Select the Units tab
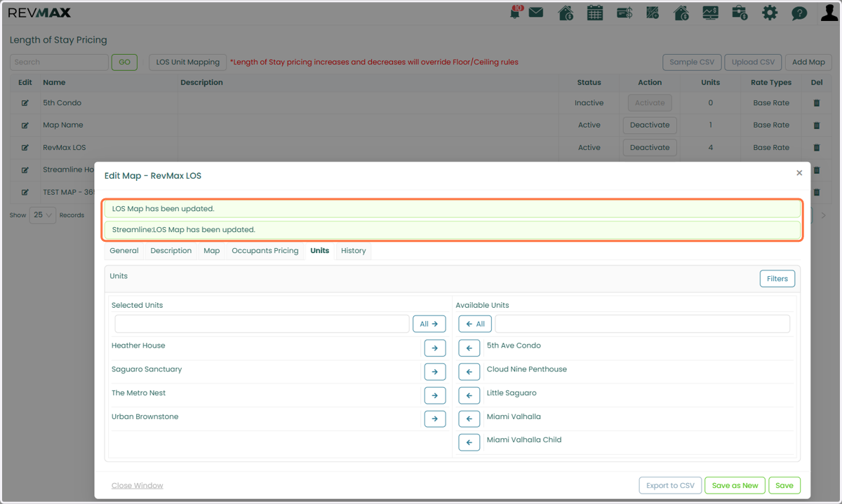 point(320,251)
